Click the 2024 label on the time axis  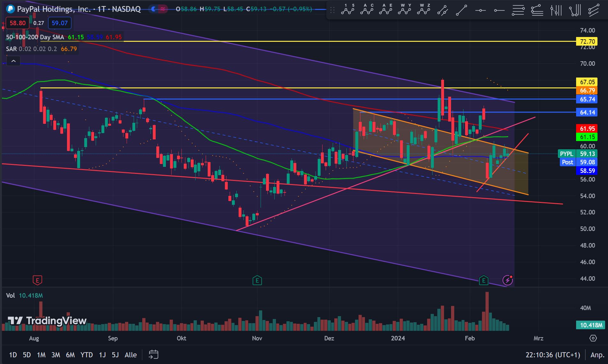pos(398,338)
